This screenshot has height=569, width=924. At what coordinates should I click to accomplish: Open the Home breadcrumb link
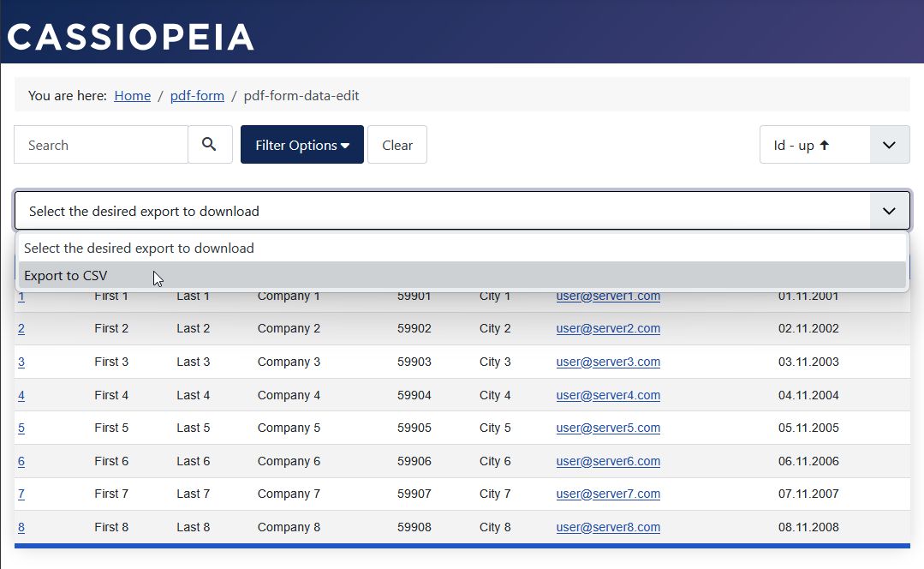[132, 95]
